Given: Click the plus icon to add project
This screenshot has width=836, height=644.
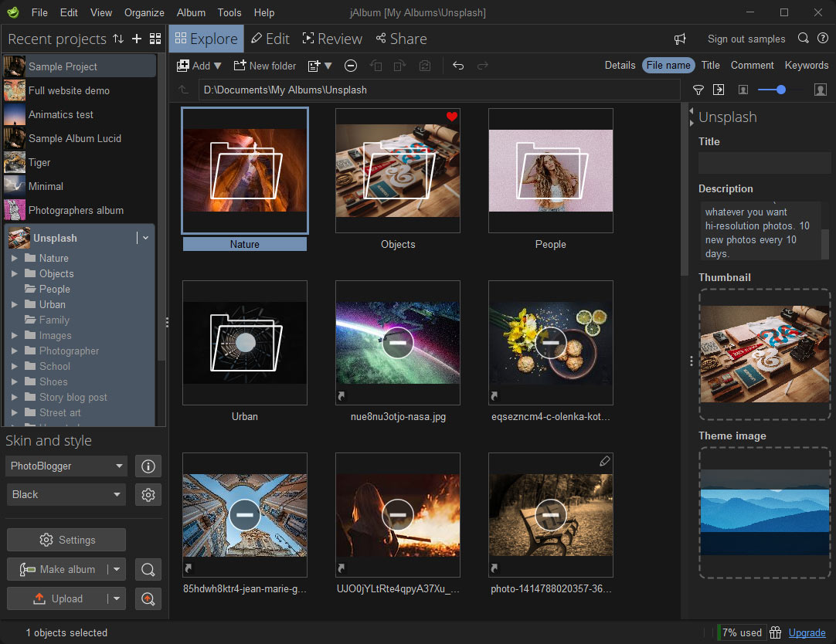Looking at the screenshot, I should [x=137, y=39].
